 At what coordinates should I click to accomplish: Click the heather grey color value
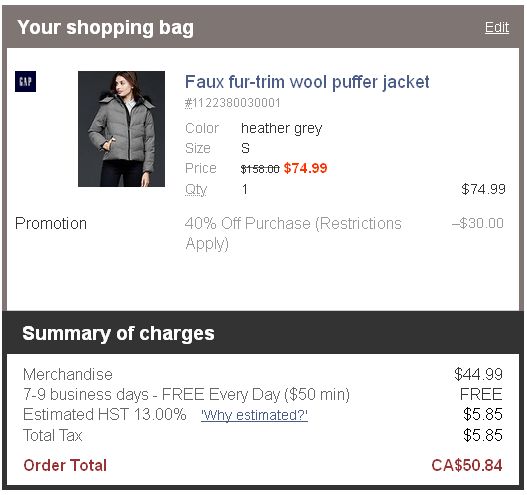282,128
